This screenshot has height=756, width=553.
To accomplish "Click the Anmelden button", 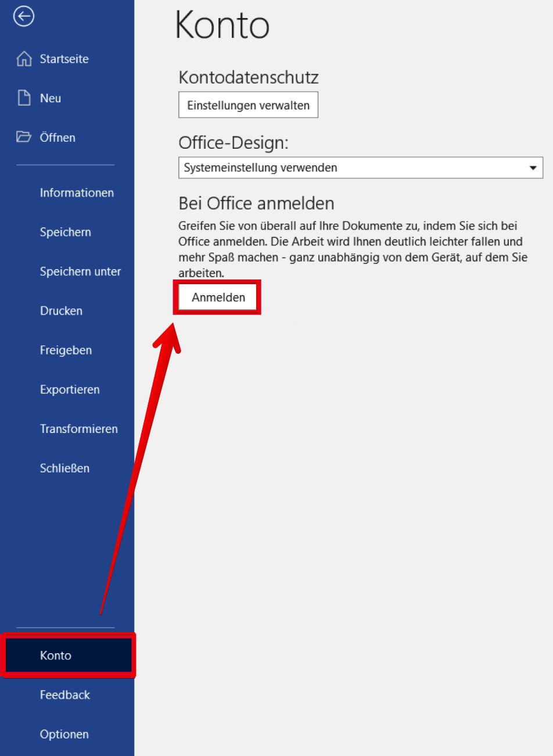I will point(217,297).
